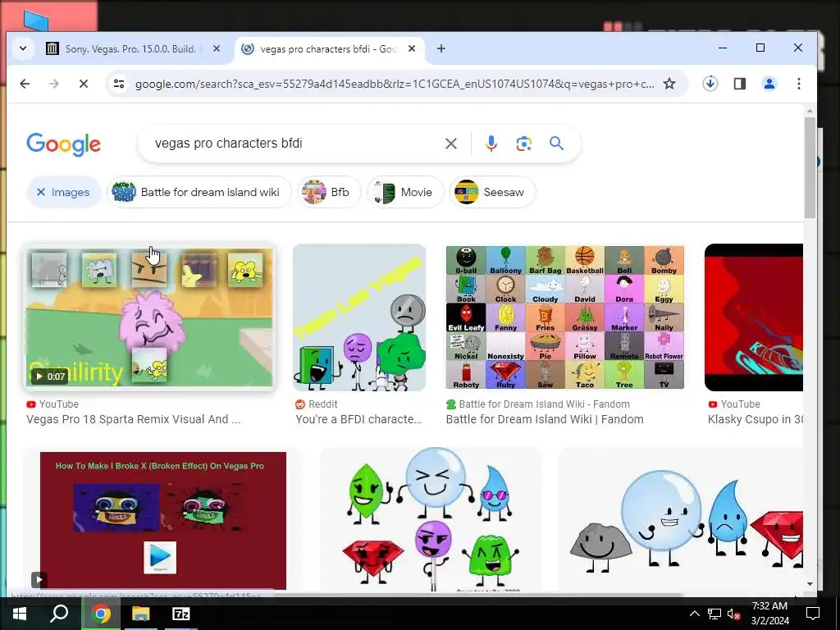840x630 pixels.
Task: Open the Reddit BFDI character image
Action: click(x=359, y=317)
